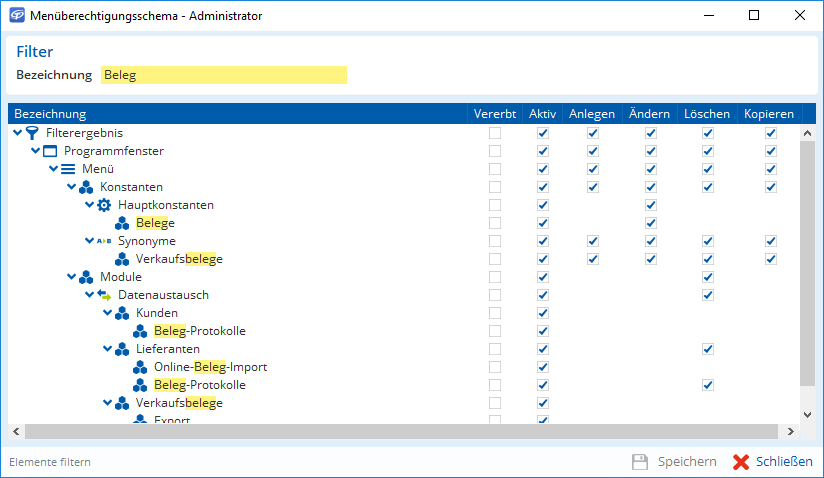Collapse the Module tree node
Viewport: 824px width, 478px height.
pos(72,277)
